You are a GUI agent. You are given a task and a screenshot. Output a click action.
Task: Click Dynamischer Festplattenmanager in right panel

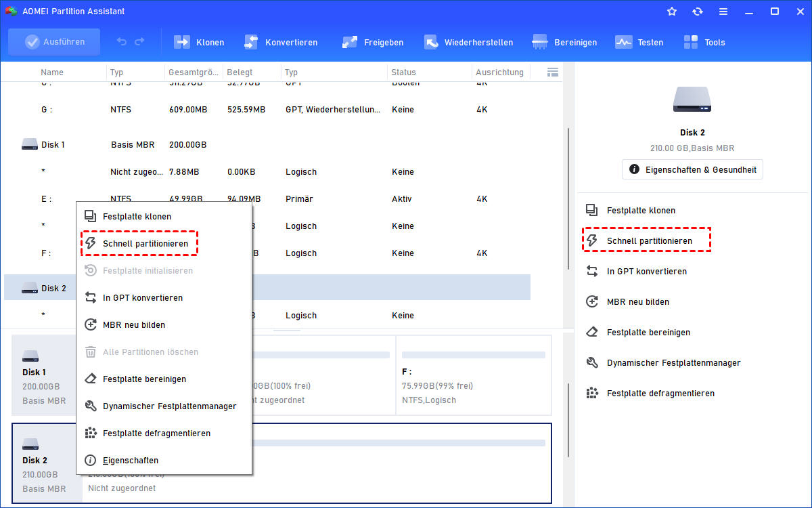[674, 363]
